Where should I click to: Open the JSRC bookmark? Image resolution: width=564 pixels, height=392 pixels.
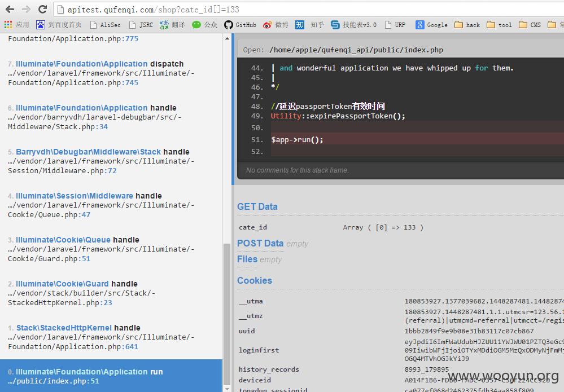click(x=141, y=25)
